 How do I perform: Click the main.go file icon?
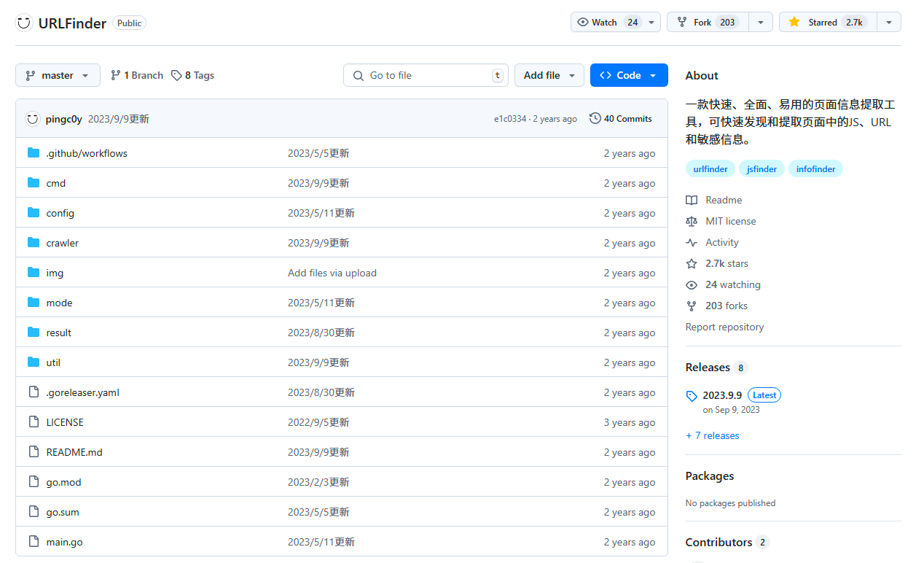tap(34, 541)
